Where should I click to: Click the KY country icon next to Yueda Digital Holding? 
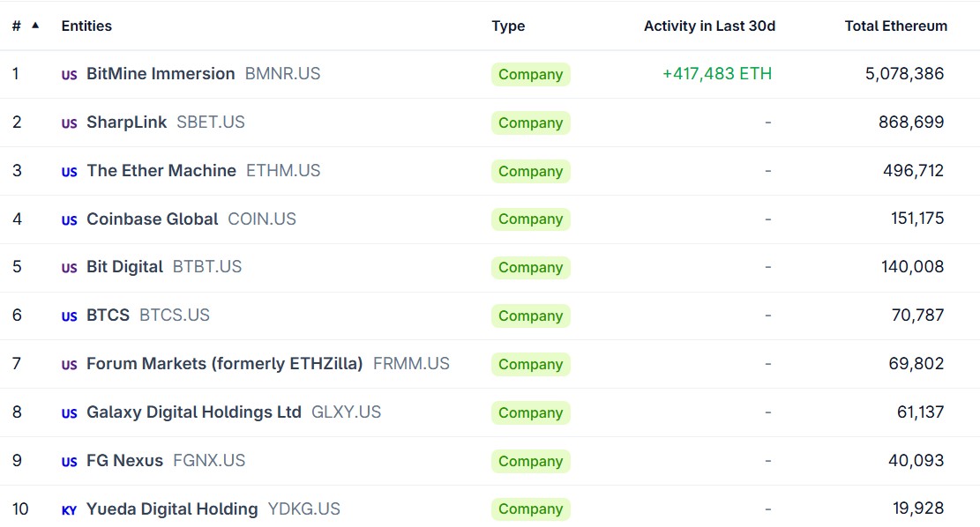pyautogui.click(x=69, y=510)
